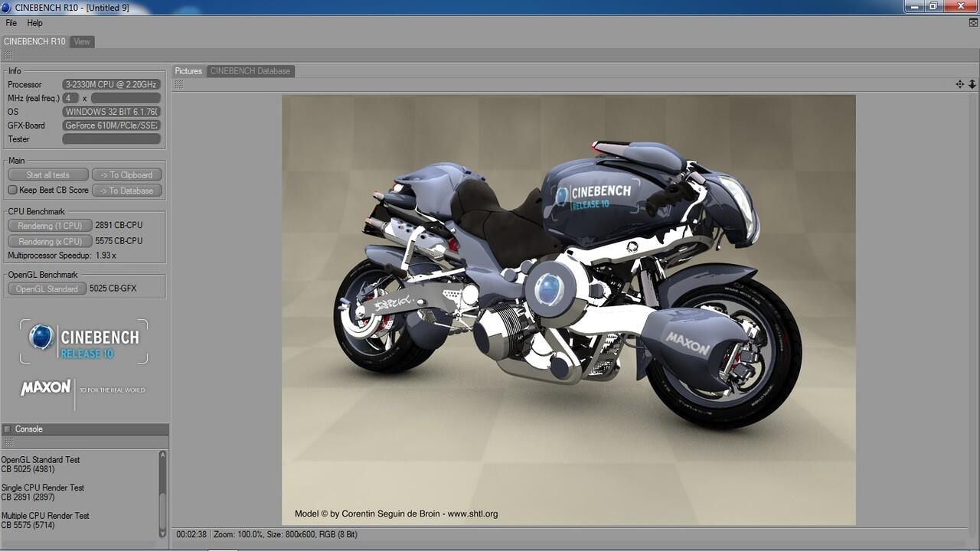
Task: Select the Pictures tab
Action: (x=188, y=71)
